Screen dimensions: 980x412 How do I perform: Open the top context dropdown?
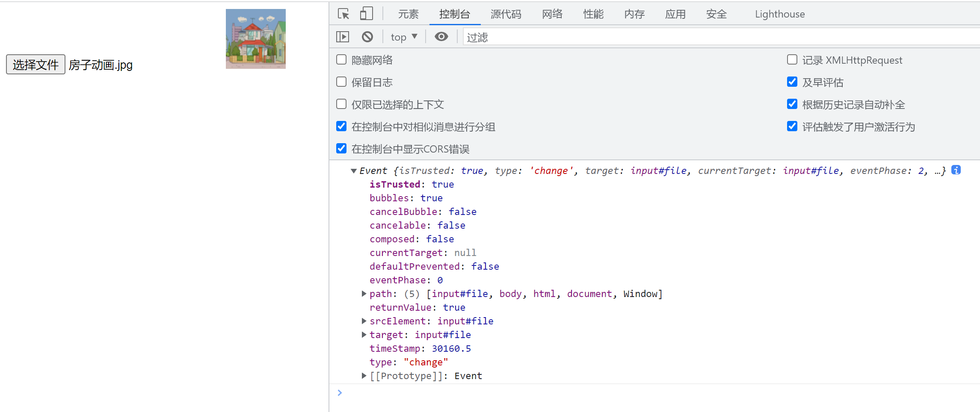tap(404, 37)
